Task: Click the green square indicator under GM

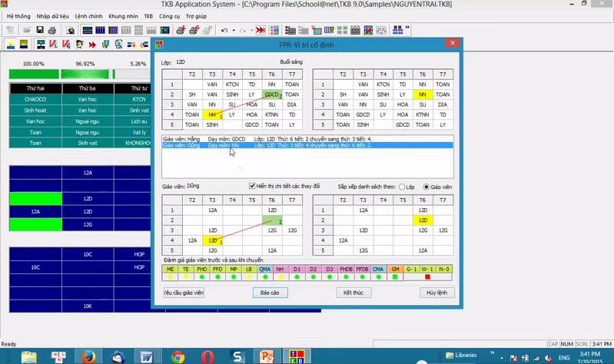Action: pyautogui.click(x=395, y=276)
